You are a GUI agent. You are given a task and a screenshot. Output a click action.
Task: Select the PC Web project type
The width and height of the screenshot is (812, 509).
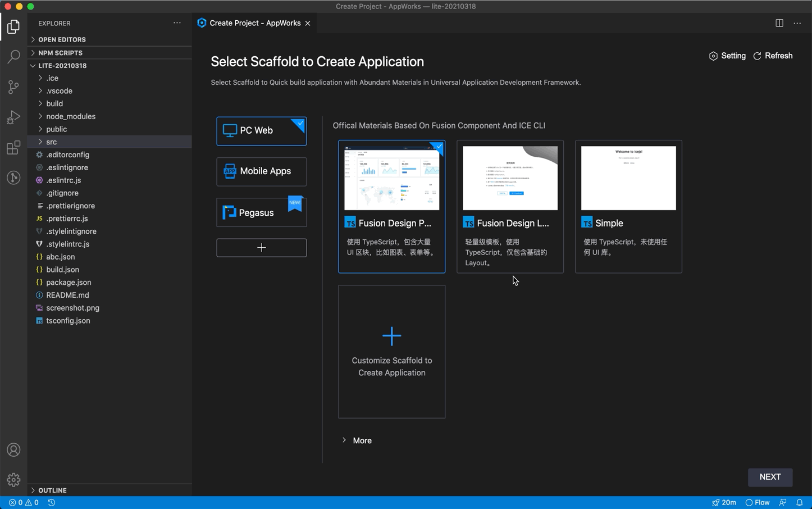(x=262, y=131)
